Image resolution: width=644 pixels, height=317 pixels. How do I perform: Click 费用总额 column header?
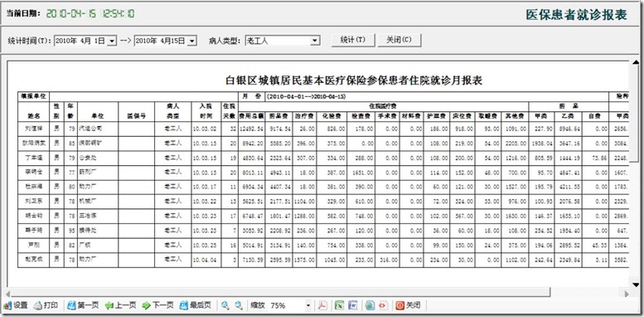coord(251,116)
